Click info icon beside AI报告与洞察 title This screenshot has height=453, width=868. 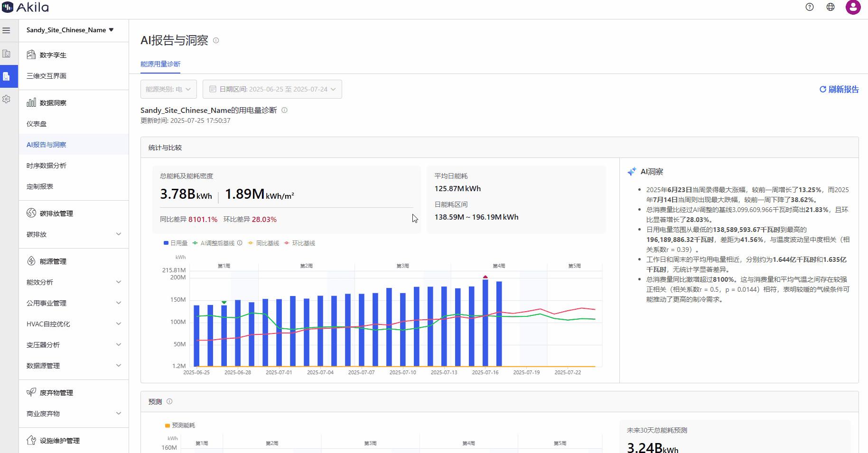click(216, 40)
